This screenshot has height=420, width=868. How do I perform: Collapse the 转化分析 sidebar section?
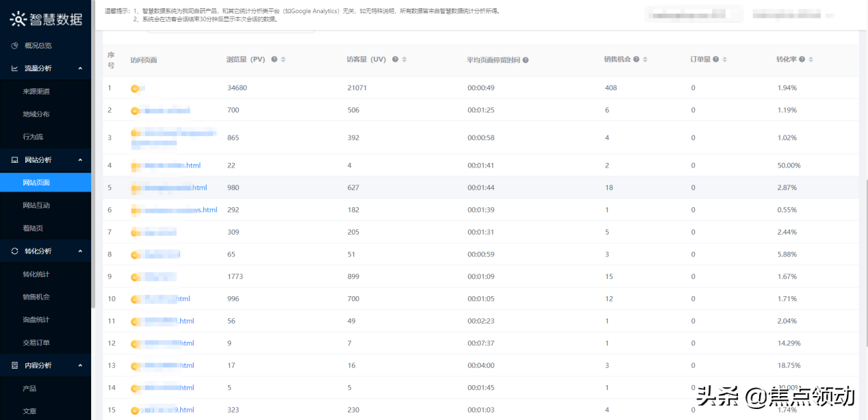coord(79,250)
